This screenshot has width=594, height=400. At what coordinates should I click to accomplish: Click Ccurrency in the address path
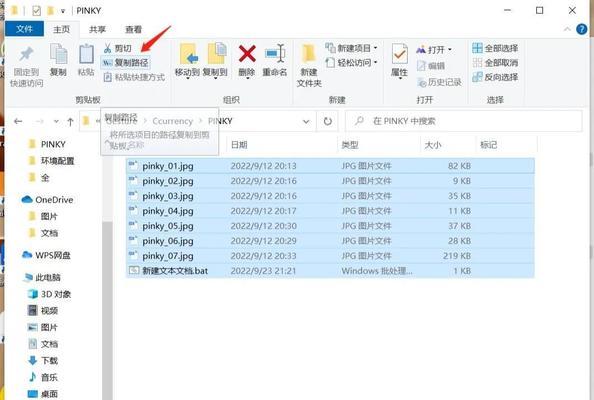click(173, 121)
